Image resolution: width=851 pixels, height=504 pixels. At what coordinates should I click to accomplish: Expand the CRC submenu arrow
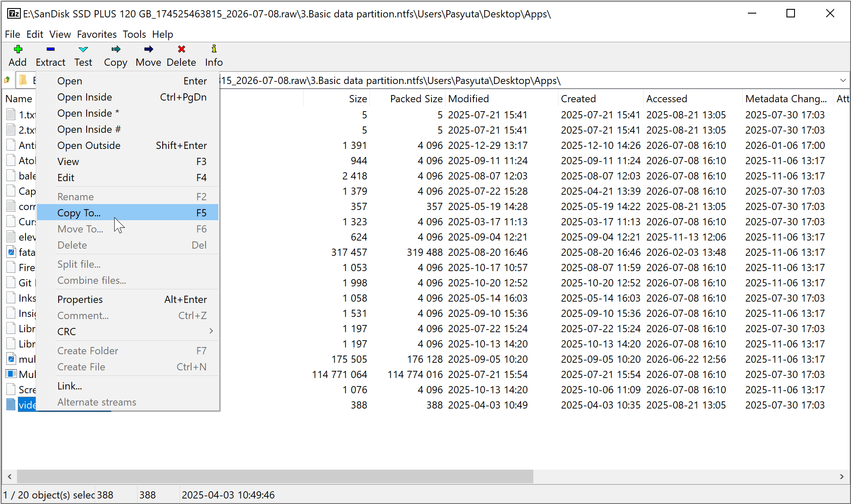(211, 331)
